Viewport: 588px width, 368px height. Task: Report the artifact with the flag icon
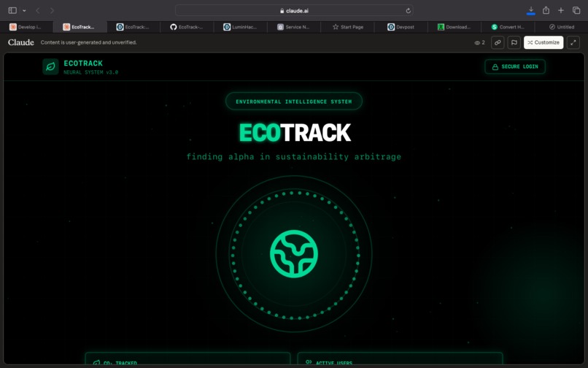click(x=514, y=42)
